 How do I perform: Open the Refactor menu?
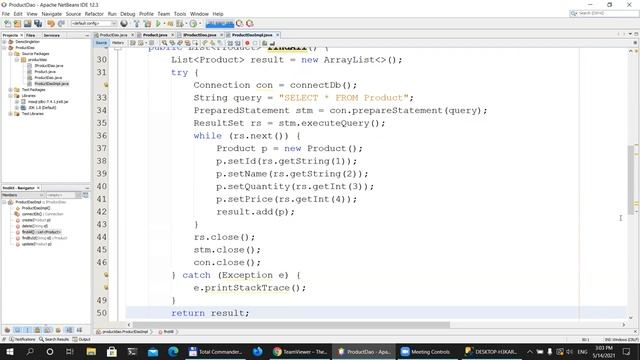[94, 14]
